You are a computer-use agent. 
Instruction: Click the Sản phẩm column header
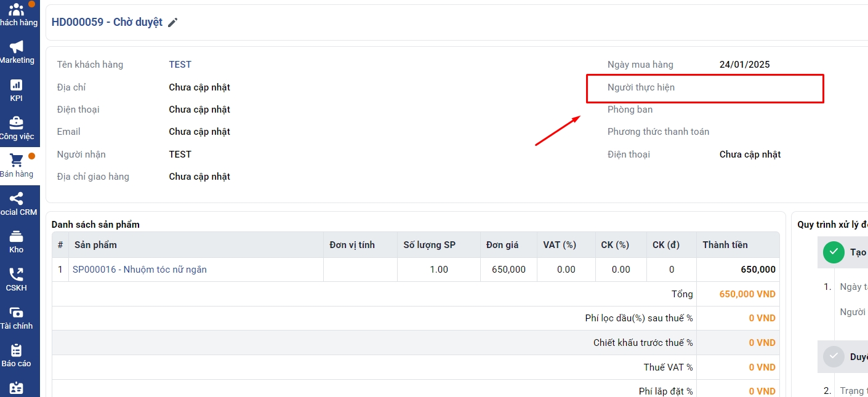(95, 245)
